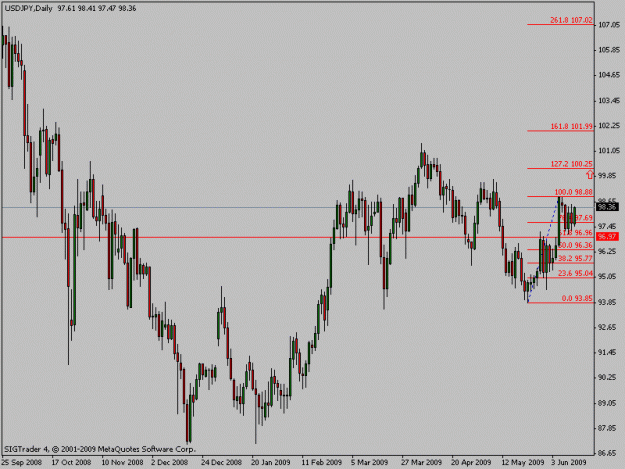Click the 24 Dec 2008 date label

click(x=222, y=462)
